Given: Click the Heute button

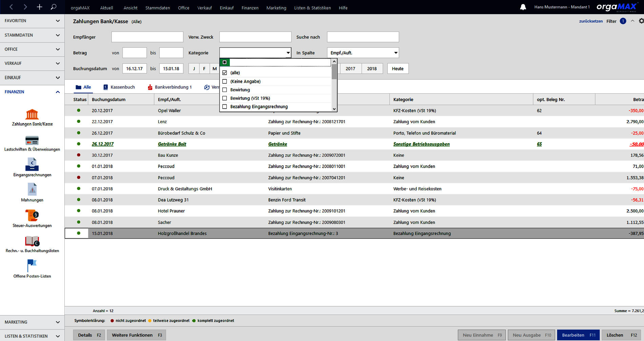Looking at the screenshot, I should [x=398, y=69].
